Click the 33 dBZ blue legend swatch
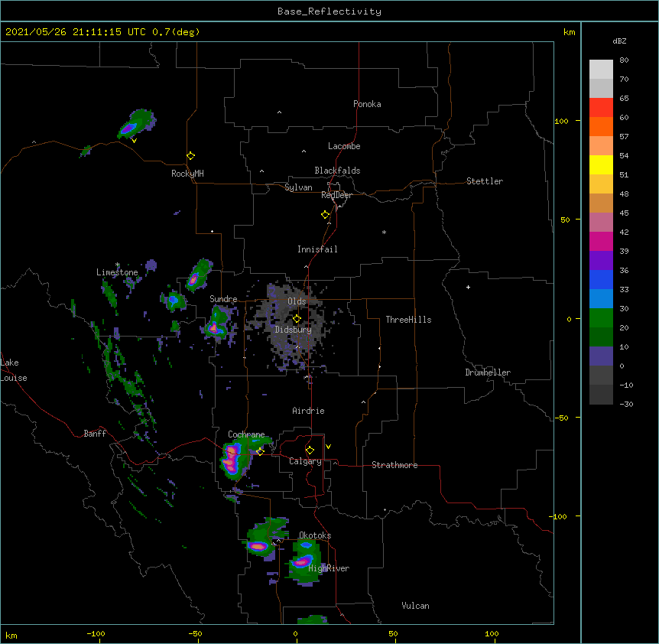The width and height of the screenshot is (659, 644). click(x=601, y=298)
